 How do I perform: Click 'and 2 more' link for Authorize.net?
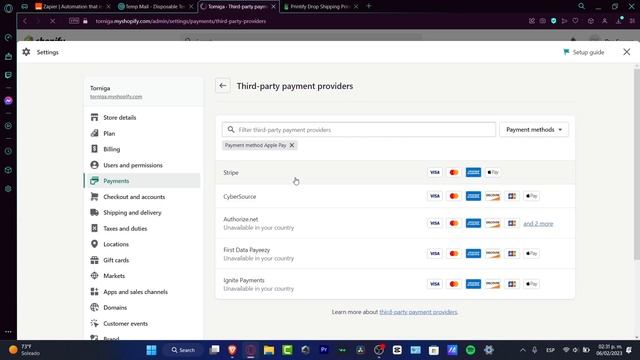(x=538, y=224)
